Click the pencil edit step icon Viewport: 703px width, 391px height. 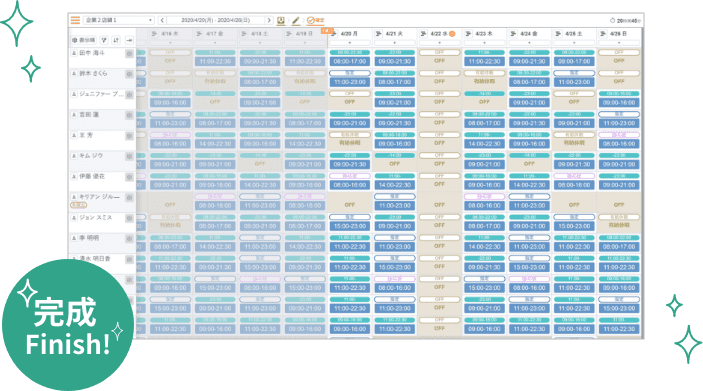(x=296, y=20)
